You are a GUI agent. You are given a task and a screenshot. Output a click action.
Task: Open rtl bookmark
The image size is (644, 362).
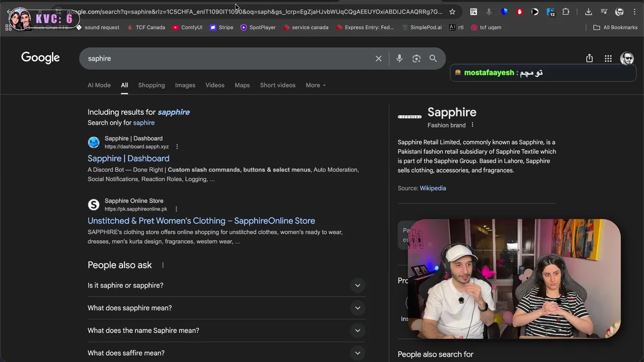(456, 27)
